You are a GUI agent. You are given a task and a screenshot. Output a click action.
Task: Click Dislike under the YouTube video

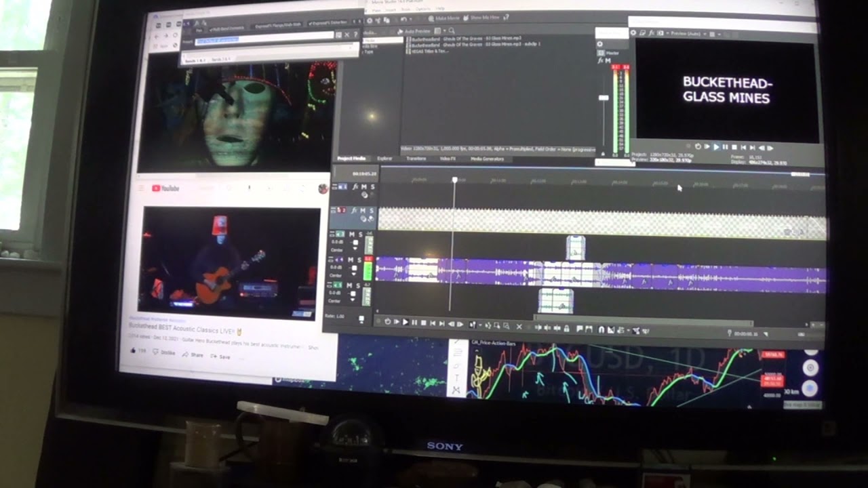(x=163, y=352)
